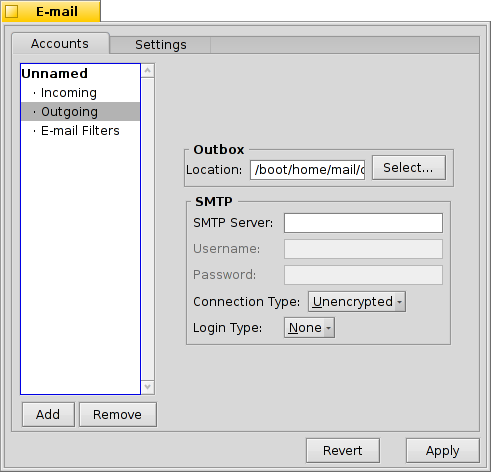Click into the SMTP Server field
Viewport: 491px width, 472px height.
[363, 223]
